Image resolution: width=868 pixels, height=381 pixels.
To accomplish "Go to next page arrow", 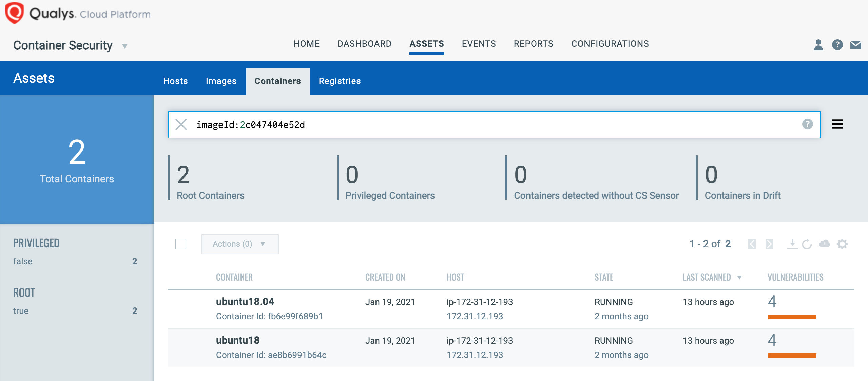I will 769,244.
